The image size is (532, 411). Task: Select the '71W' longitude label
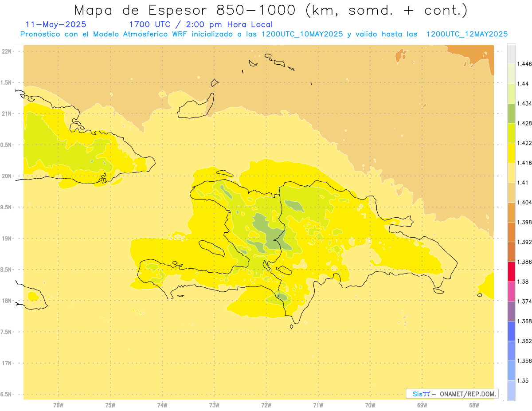(318, 405)
